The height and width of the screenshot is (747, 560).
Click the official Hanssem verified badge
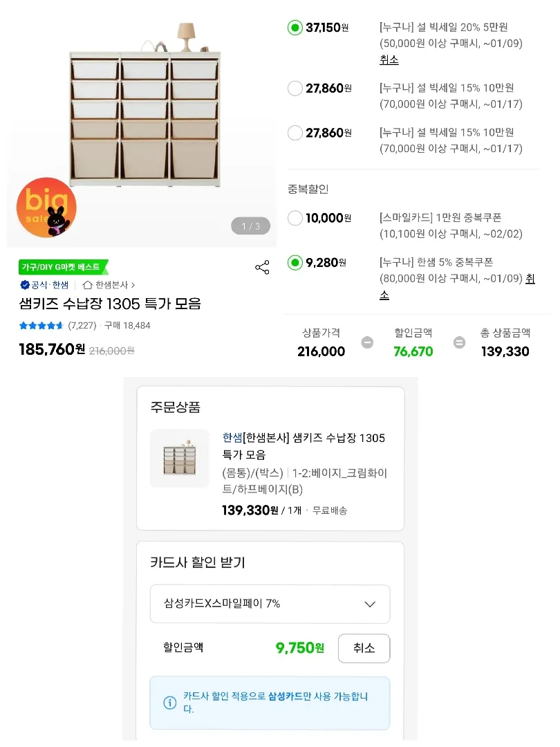point(26,285)
